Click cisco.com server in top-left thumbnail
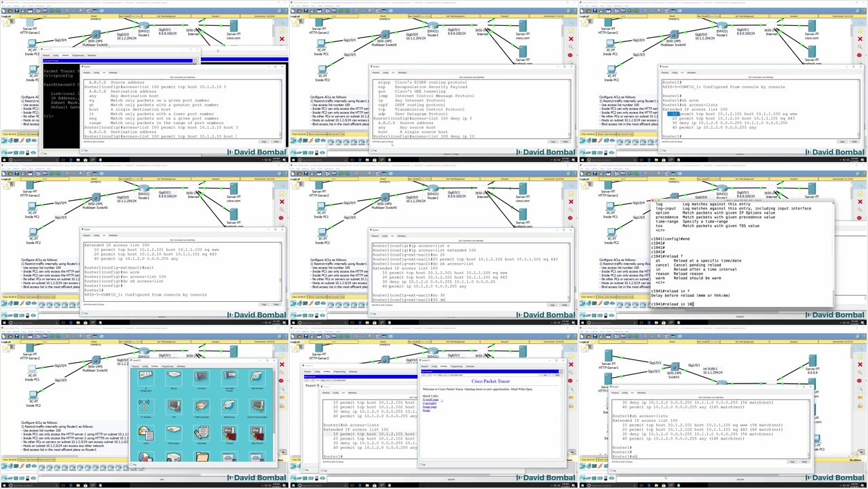 (233, 26)
